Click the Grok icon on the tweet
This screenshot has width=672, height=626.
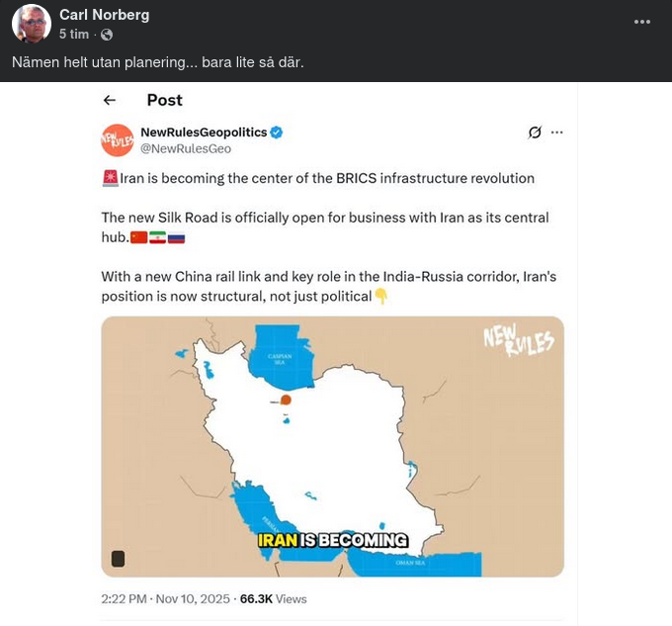coord(535,133)
